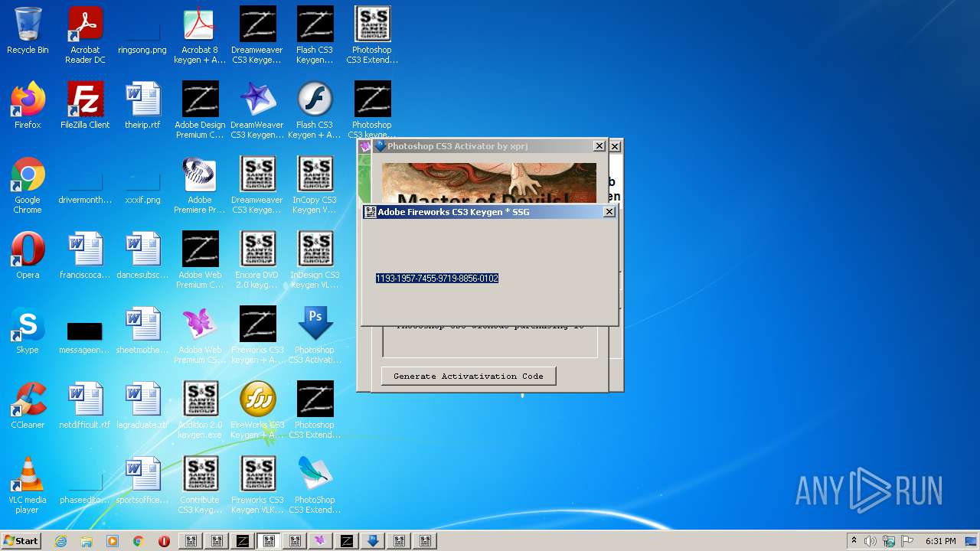980x551 pixels.
Task: Select Flash CS3 Keygen icon with blue f logo
Action: [315, 111]
